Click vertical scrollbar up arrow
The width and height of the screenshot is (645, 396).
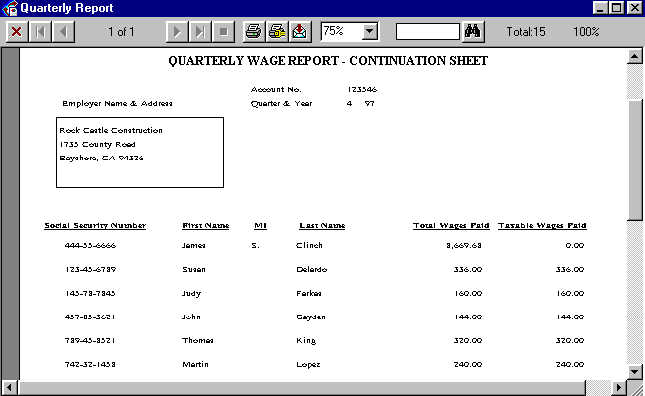point(635,56)
